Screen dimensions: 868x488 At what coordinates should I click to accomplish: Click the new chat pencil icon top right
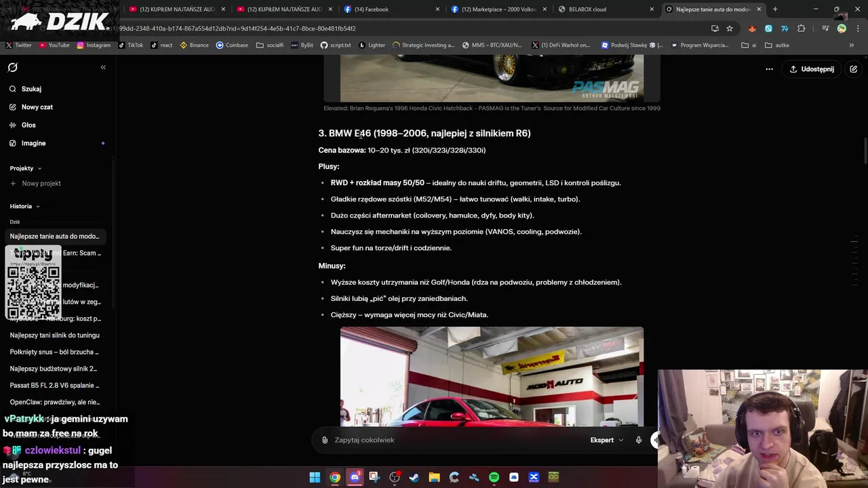coord(854,69)
